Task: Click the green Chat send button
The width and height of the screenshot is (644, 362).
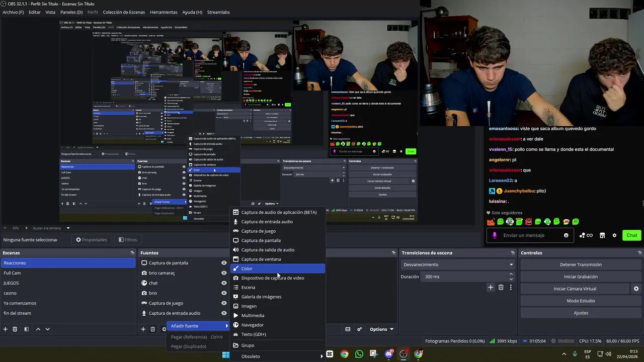Action: 632,235
